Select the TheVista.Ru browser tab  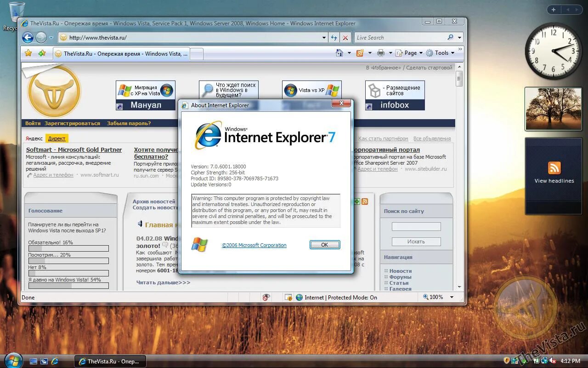click(121, 54)
